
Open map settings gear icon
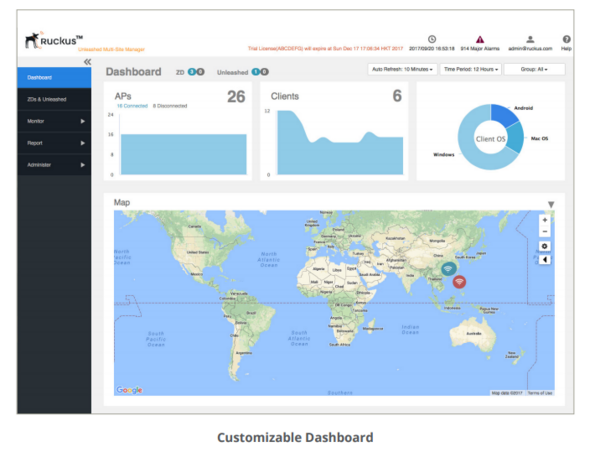[x=545, y=246]
